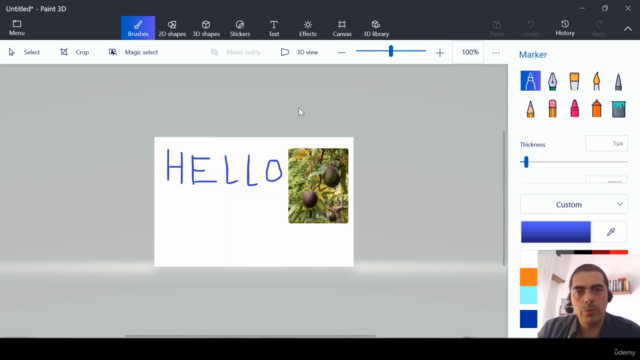
Task: Open the 3D shapes tab
Action: point(206,28)
